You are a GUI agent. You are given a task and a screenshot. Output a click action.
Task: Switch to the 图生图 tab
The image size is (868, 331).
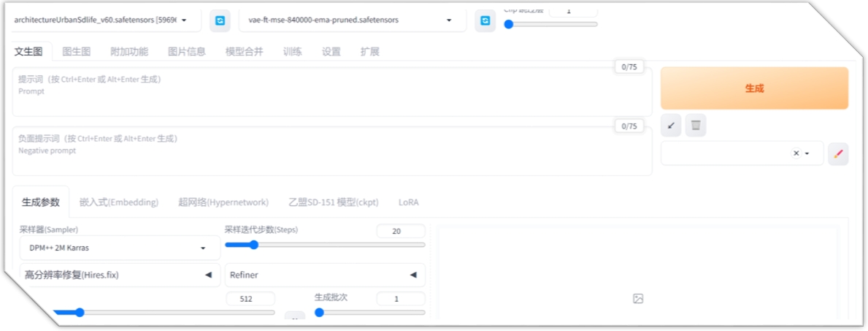pyautogui.click(x=76, y=52)
